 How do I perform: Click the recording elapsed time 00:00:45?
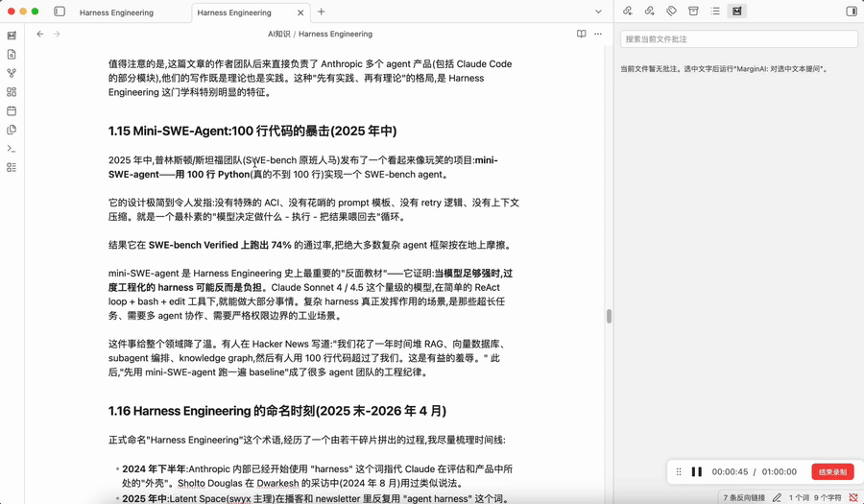(x=730, y=471)
